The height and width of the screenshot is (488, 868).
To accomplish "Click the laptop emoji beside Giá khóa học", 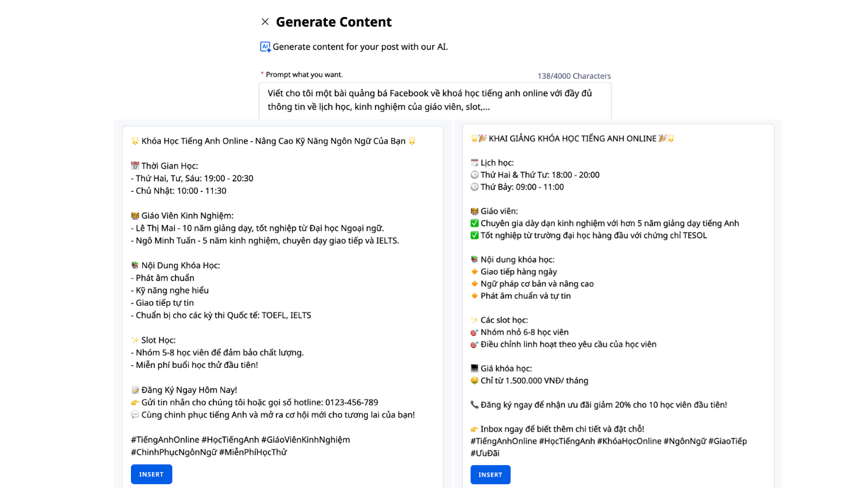I will pyautogui.click(x=474, y=369).
